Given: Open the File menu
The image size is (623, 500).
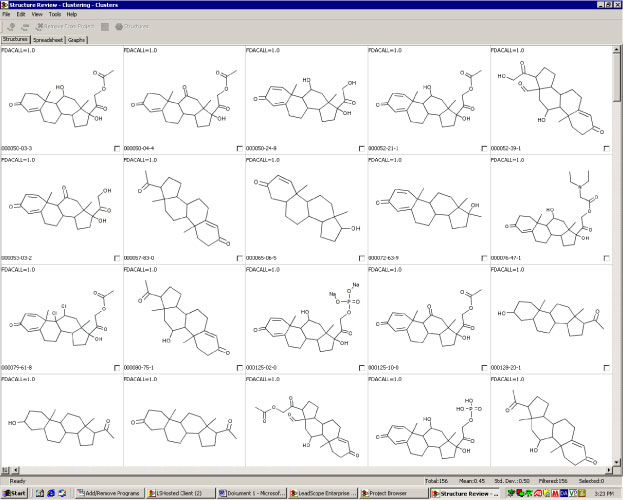Looking at the screenshot, I should (x=6, y=15).
